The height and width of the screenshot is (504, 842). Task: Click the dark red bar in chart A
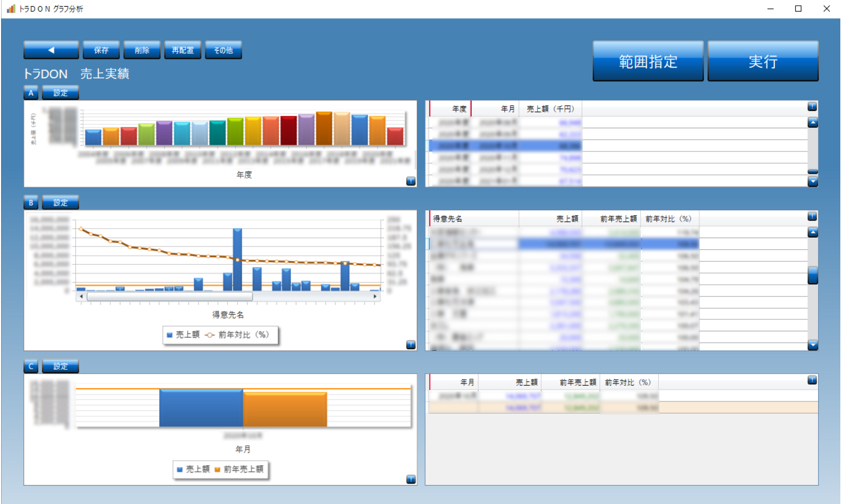pos(289,130)
